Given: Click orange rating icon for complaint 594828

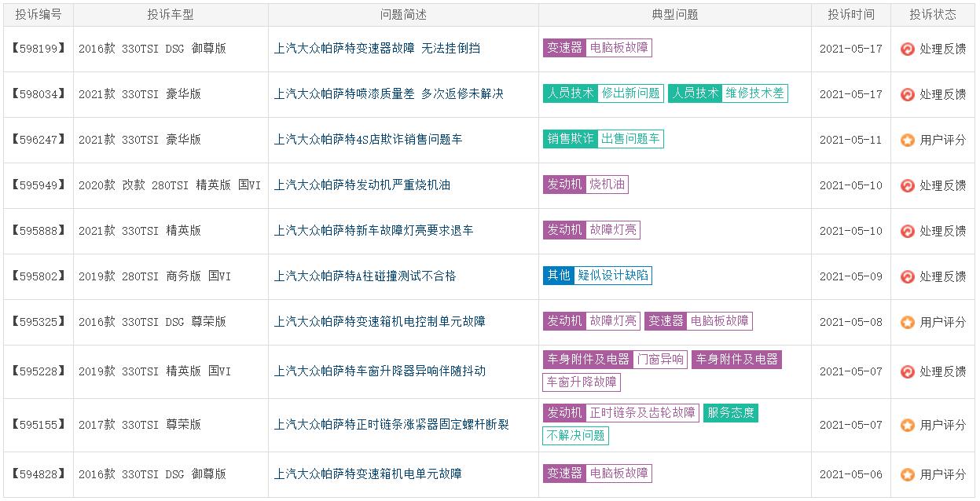Looking at the screenshot, I should click(x=908, y=474).
